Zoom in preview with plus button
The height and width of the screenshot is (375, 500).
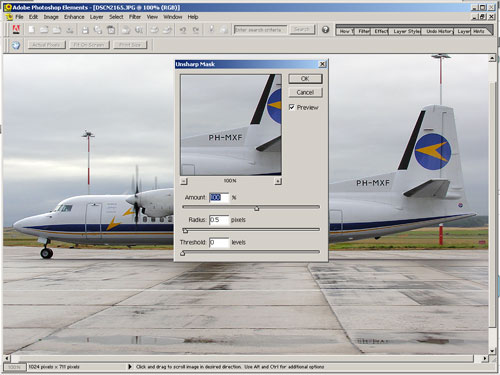(278, 181)
